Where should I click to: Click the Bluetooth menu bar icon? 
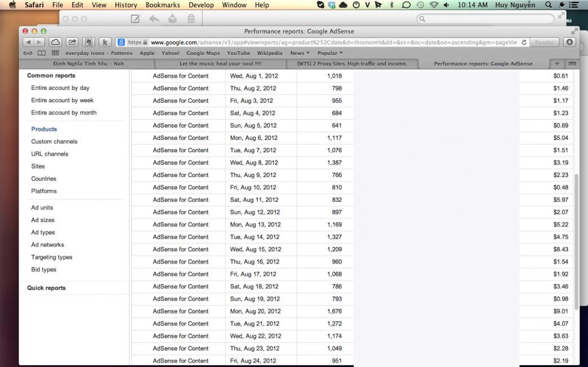(392, 5)
